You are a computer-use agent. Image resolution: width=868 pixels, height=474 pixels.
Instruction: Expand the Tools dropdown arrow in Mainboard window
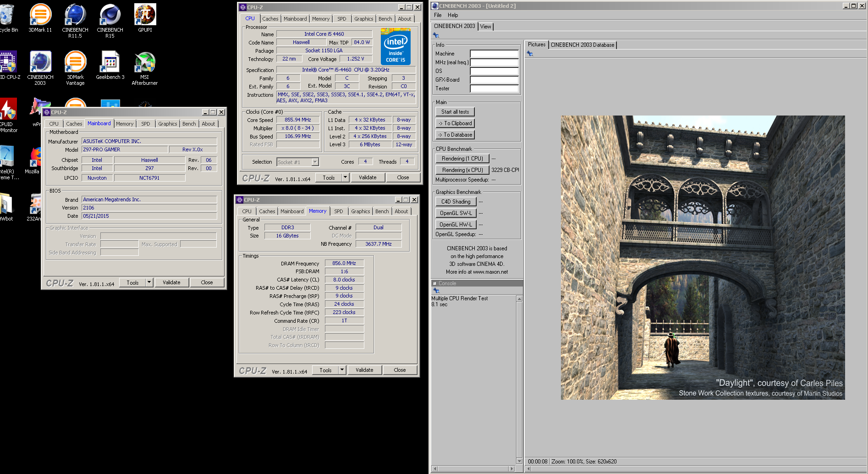tap(149, 282)
